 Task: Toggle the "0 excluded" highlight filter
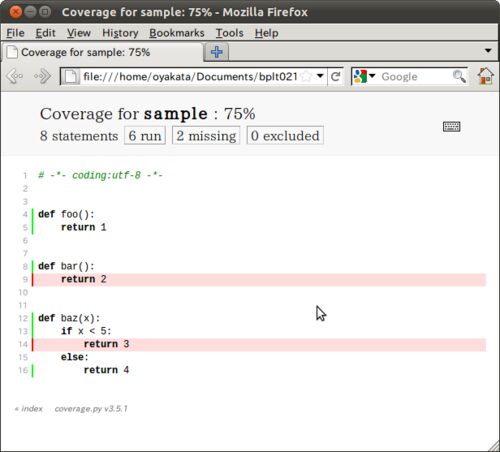(x=285, y=136)
